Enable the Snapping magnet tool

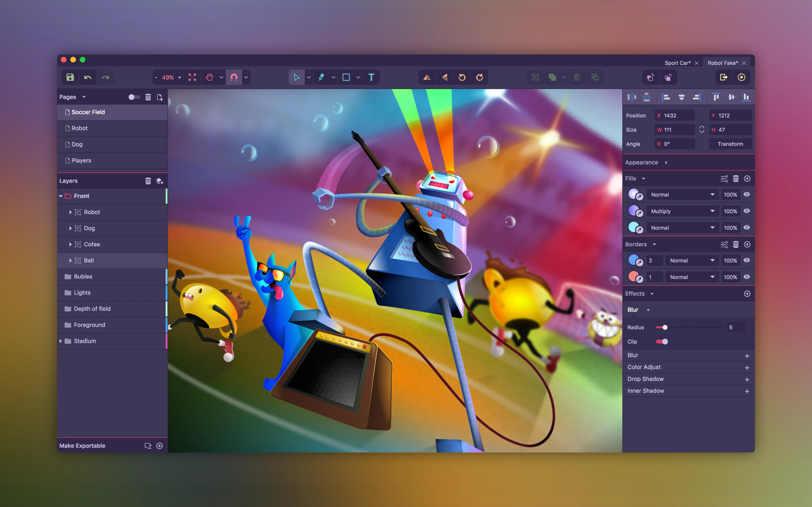(234, 77)
